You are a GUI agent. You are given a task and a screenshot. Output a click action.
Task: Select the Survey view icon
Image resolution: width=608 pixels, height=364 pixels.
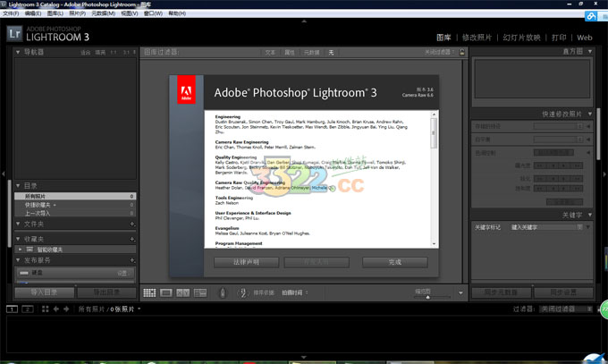coord(200,292)
